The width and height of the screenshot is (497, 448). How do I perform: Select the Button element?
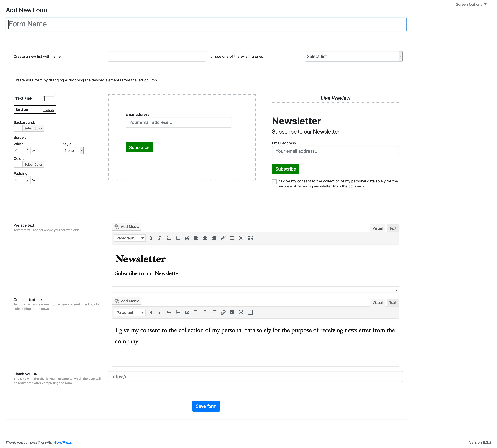(x=35, y=109)
